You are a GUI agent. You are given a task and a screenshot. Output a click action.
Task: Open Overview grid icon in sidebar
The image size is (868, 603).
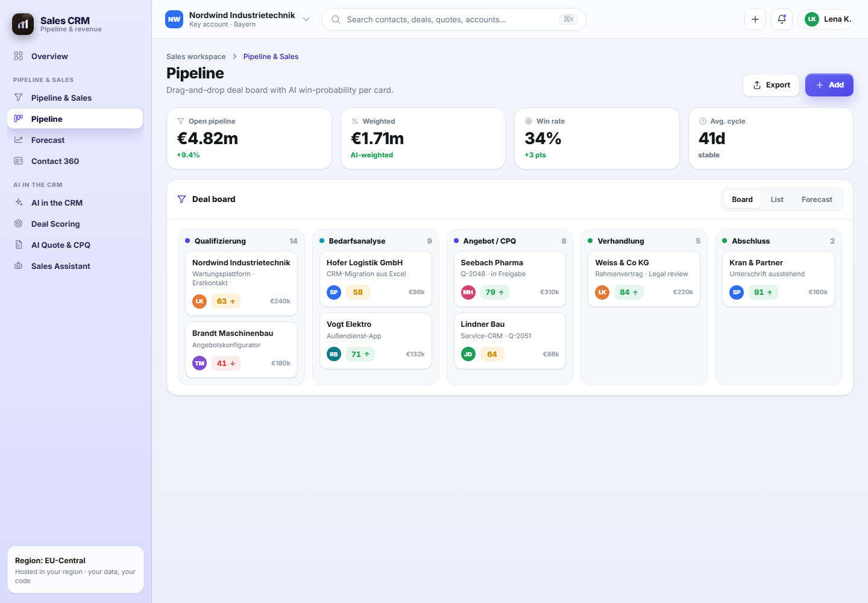[x=19, y=56]
